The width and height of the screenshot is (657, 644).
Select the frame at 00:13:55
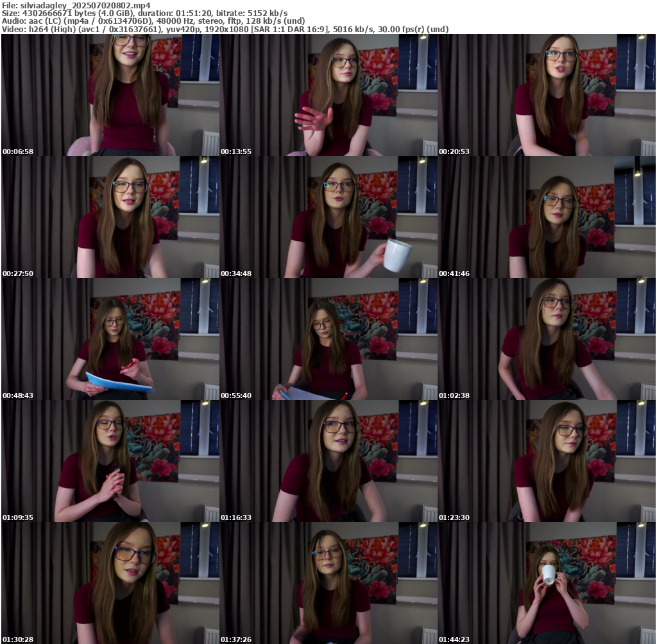pyautogui.click(x=328, y=95)
